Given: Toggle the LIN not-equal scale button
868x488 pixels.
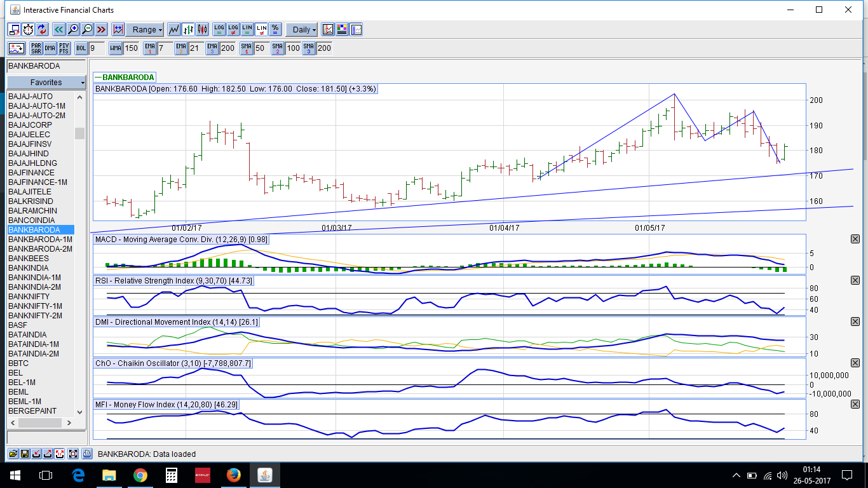Looking at the screenshot, I should click(x=261, y=29).
